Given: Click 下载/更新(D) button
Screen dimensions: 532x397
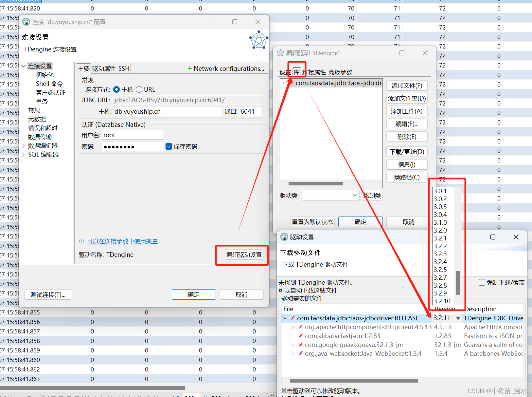Looking at the screenshot, I should [x=407, y=152].
